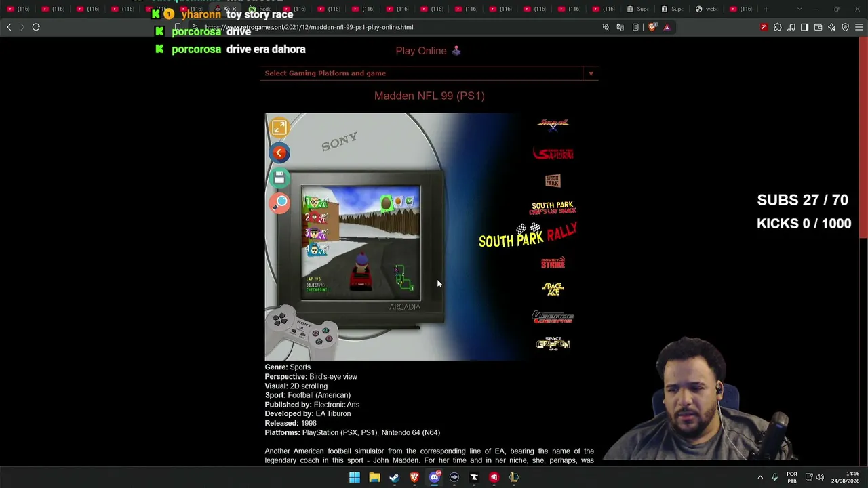
Task: Click the orange fullscreen expand icon in emulator
Action: (279, 127)
